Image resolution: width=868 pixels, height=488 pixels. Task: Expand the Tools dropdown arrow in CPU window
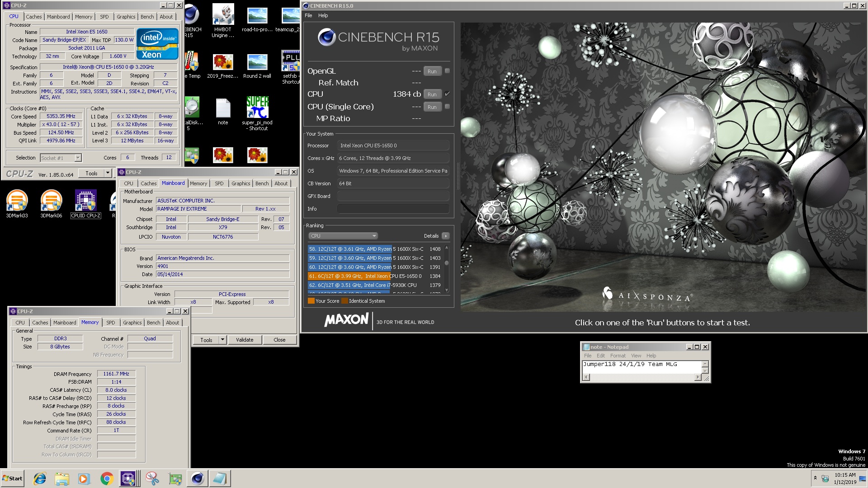pos(108,173)
